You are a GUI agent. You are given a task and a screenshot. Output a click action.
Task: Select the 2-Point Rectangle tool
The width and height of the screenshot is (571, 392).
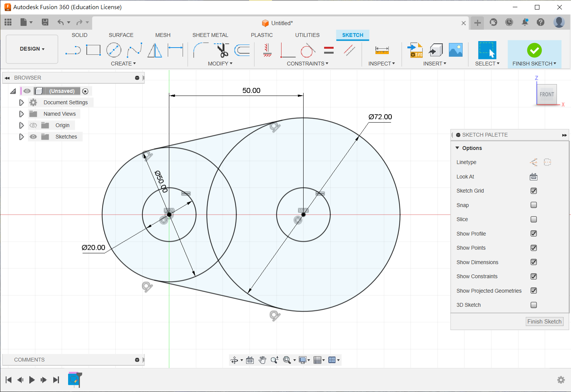(x=93, y=50)
